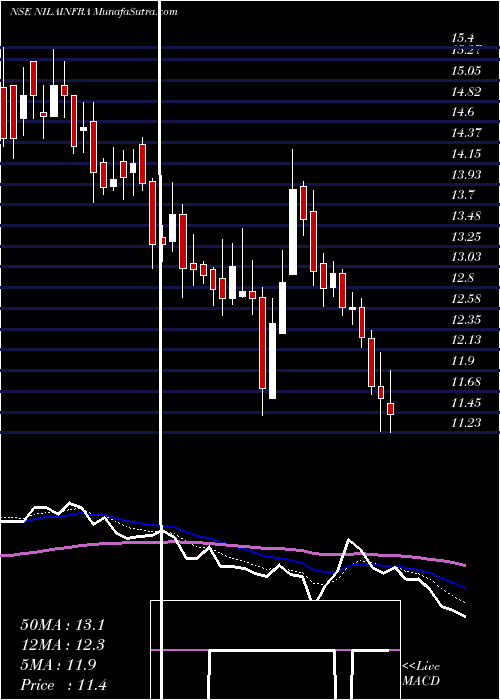Click the 12.58 price axis label
This screenshot has width=500, height=700.
tap(467, 299)
